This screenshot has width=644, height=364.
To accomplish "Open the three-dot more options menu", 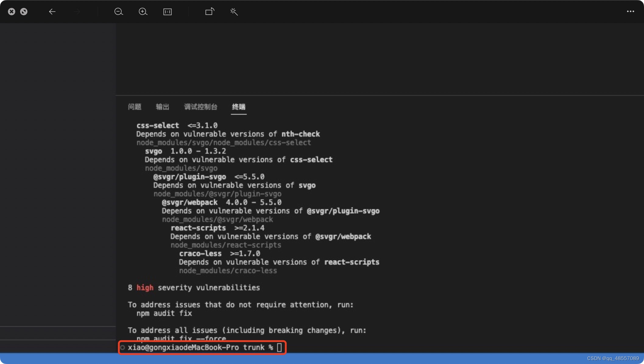I will [630, 12].
